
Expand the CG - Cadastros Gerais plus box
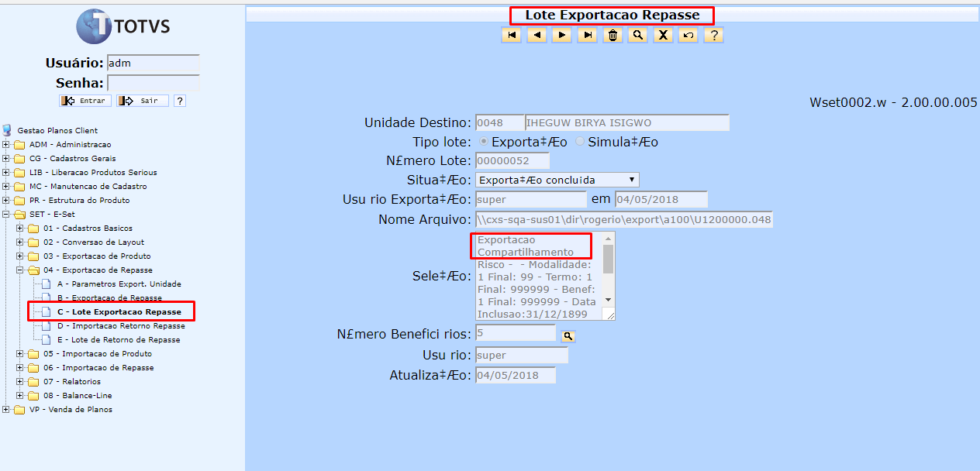pos(6,159)
